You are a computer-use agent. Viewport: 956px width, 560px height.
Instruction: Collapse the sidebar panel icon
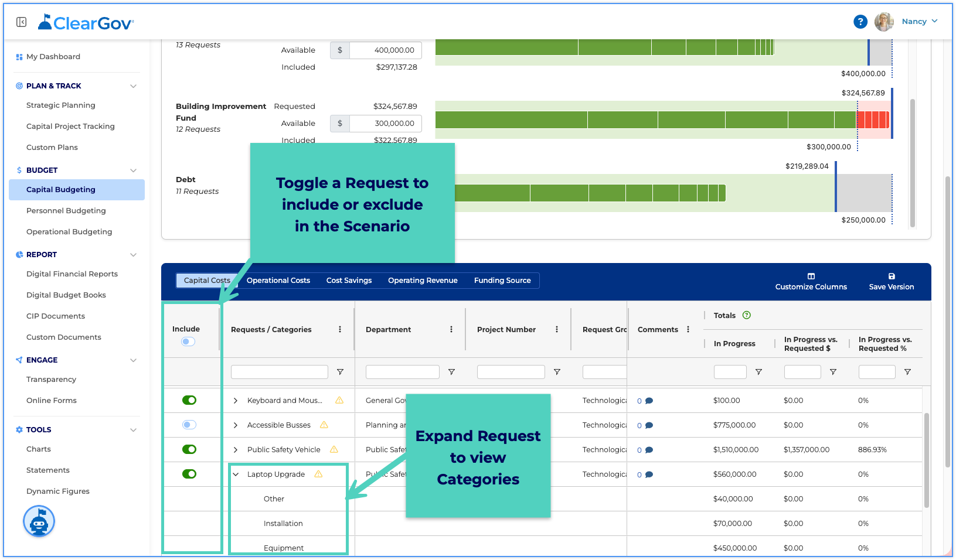tap(22, 22)
